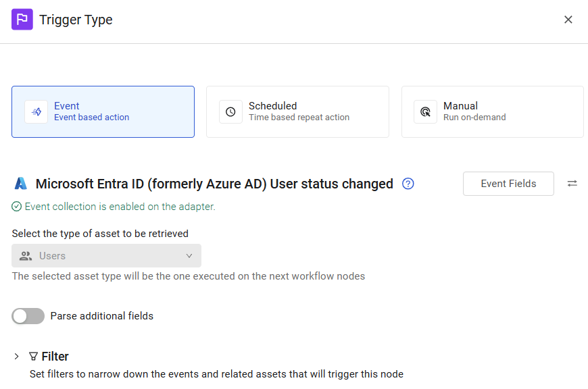Close the Trigger Type panel
Viewport: 588px width, 389px height.
(x=568, y=20)
